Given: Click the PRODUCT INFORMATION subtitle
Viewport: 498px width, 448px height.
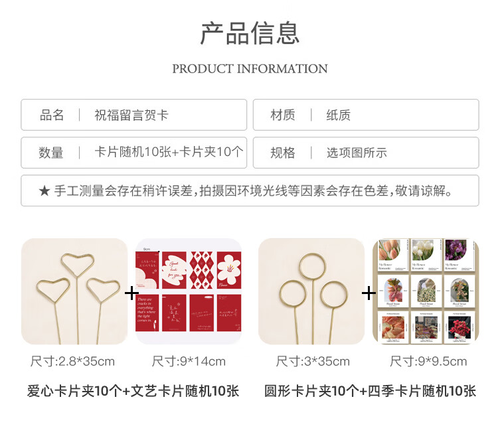Looking at the screenshot, I should coord(250,69).
